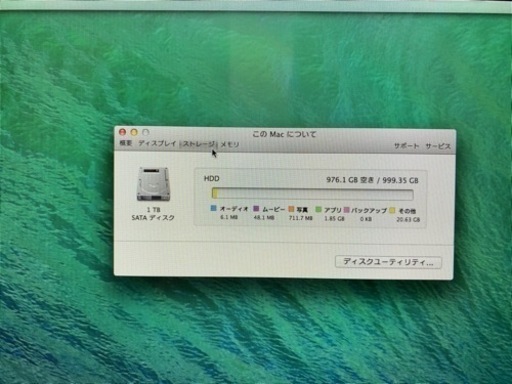Click the blue オーディオ legend swatch

click(x=214, y=208)
